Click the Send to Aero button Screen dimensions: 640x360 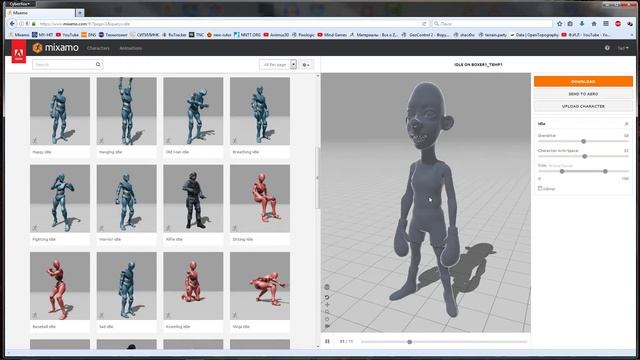click(x=583, y=94)
